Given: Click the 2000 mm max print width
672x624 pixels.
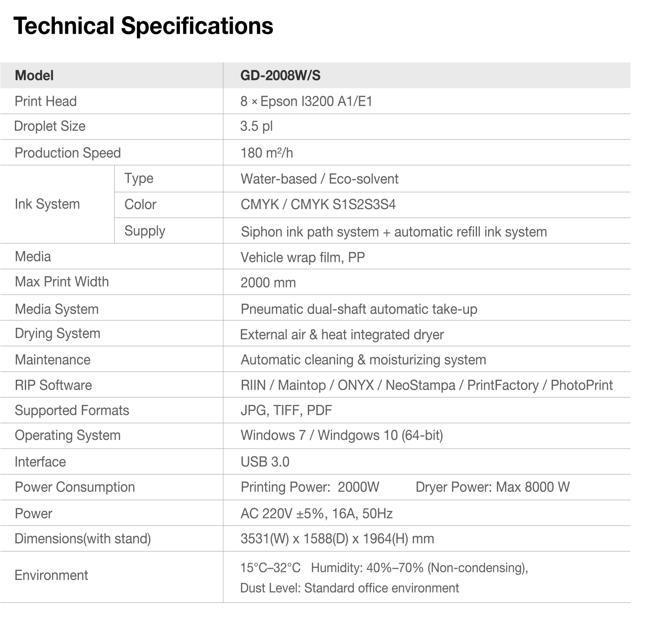Looking at the screenshot, I should point(268,283).
